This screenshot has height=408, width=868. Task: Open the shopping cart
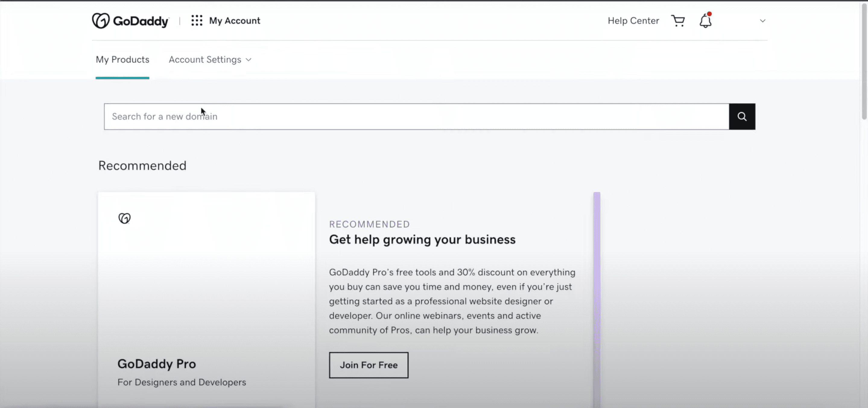click(x=678, y=21)
